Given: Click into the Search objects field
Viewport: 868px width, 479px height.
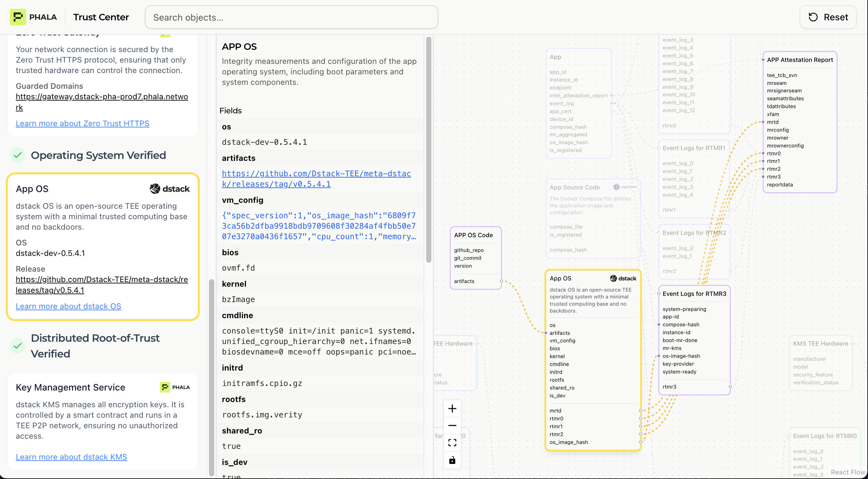Looking at the screenshot, I should tap(291, 17).
